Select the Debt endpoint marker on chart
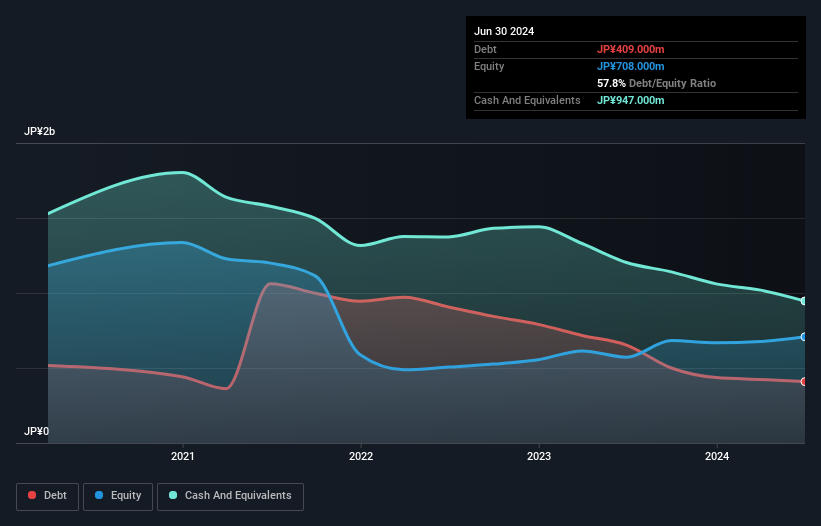The width and height of the screenshot is (821, 526). (x=804, y=382)
